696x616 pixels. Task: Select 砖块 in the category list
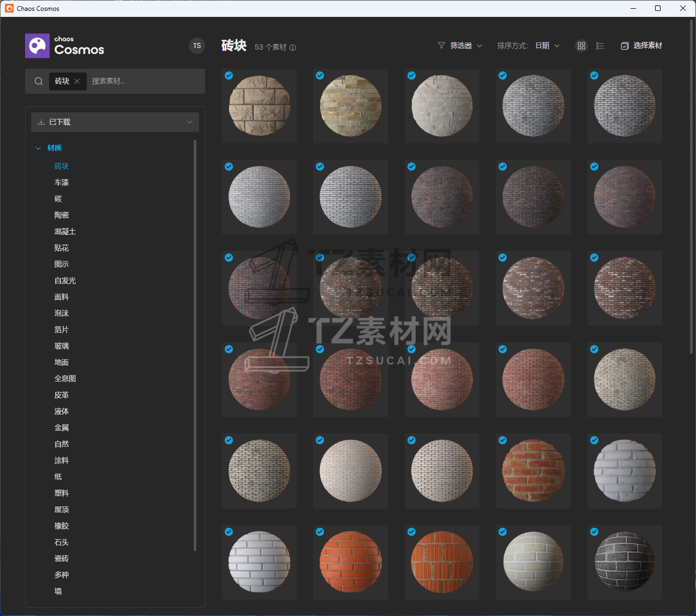62,166
